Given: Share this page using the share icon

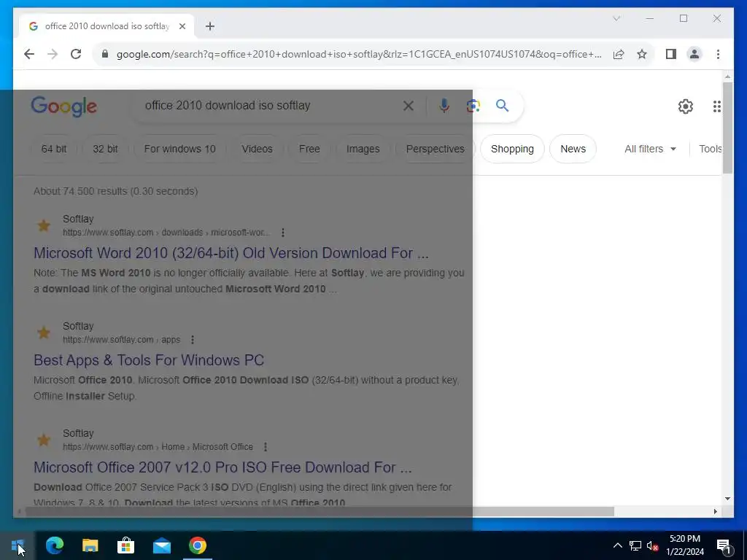Looking at the screenshot, I should pos(619,54).
